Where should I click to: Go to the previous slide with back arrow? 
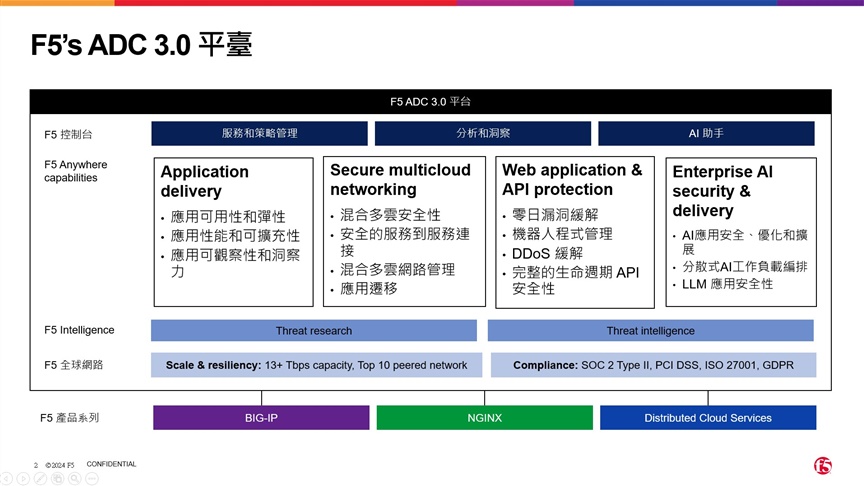click(x=6, y=479)
